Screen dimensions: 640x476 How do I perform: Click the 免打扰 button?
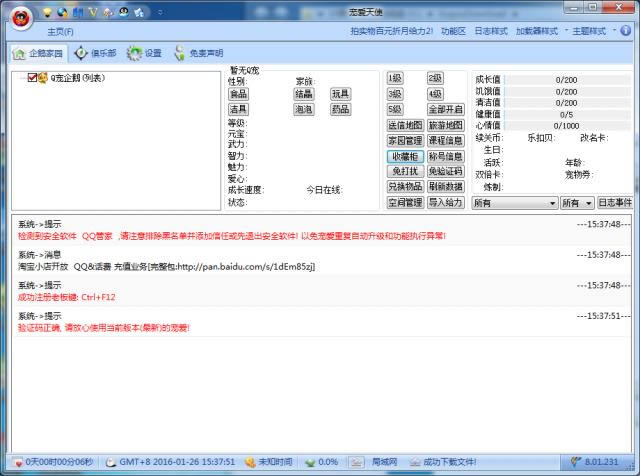click(405, 171)
